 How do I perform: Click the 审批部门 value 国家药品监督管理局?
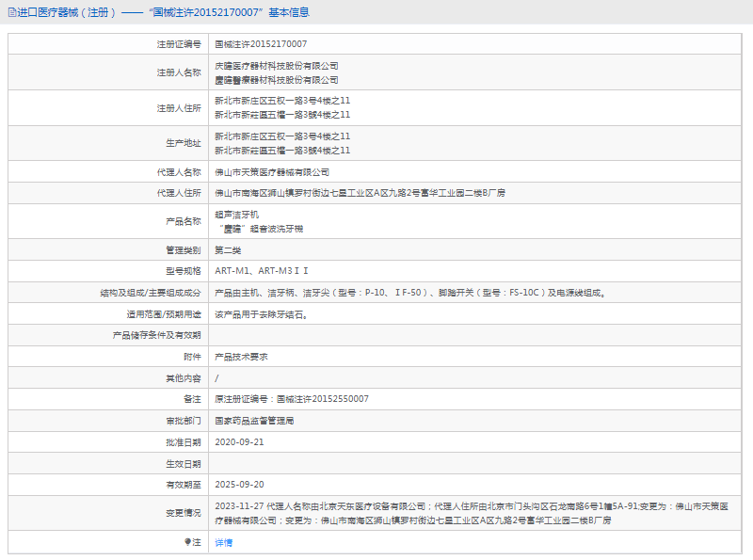pyautogui.click(x=254, y=421)
